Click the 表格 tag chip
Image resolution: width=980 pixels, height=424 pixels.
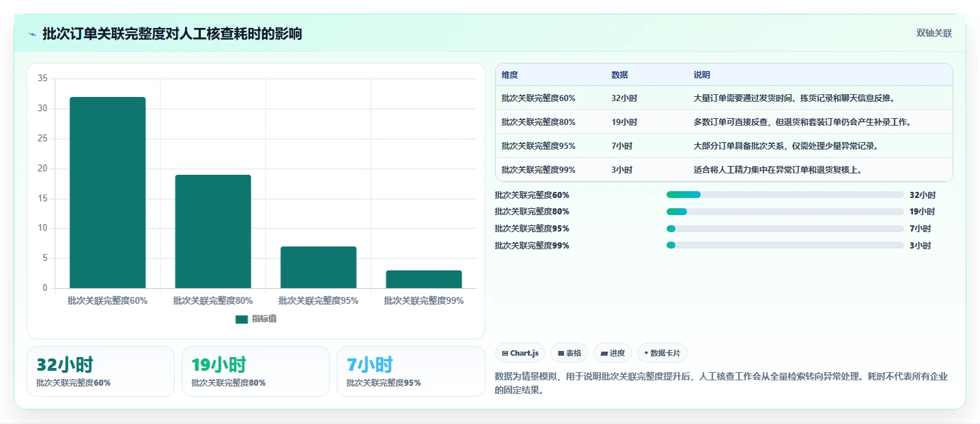(570, 353)
